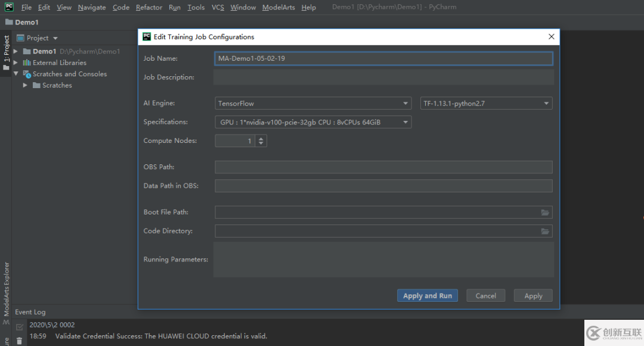Click the Demo1 folder icon in the navigation bar
Image resolution: width=644 pixels, height=346 pixels.
[x=8, y=22]
